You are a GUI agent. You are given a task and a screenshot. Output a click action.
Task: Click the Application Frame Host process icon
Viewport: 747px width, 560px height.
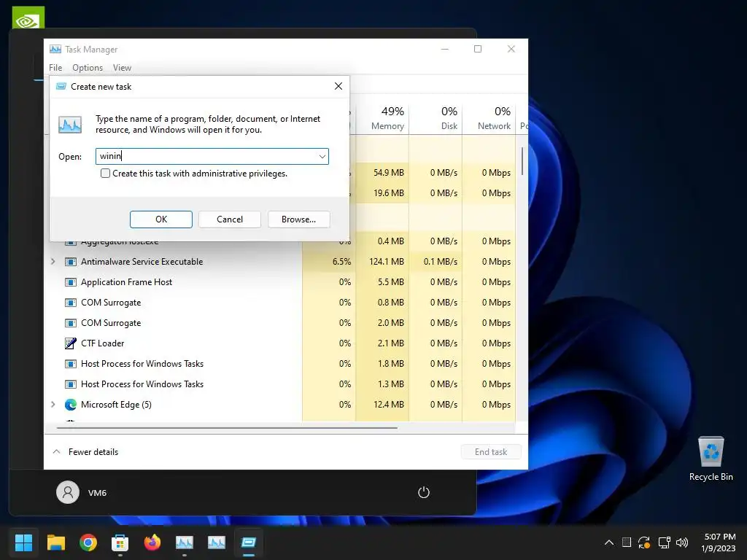[71, 282]
